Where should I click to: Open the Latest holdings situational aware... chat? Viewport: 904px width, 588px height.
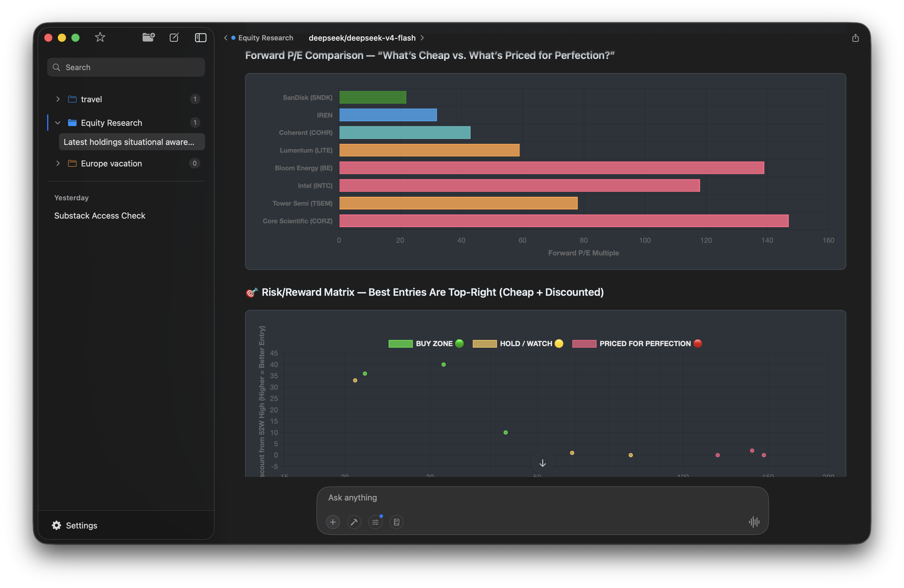[132, 142]
